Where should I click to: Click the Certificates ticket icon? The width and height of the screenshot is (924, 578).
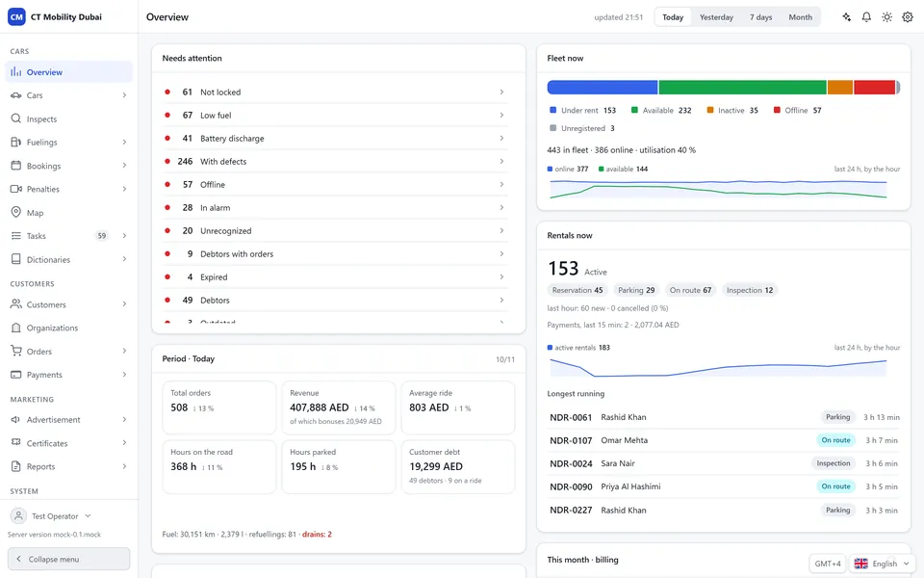point(16,443)
